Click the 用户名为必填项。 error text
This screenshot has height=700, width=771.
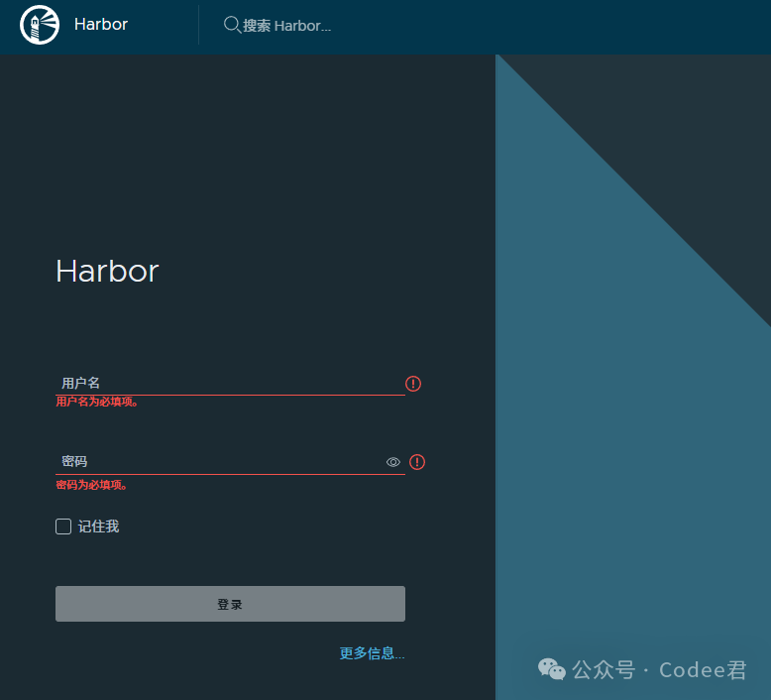[97, 402]
